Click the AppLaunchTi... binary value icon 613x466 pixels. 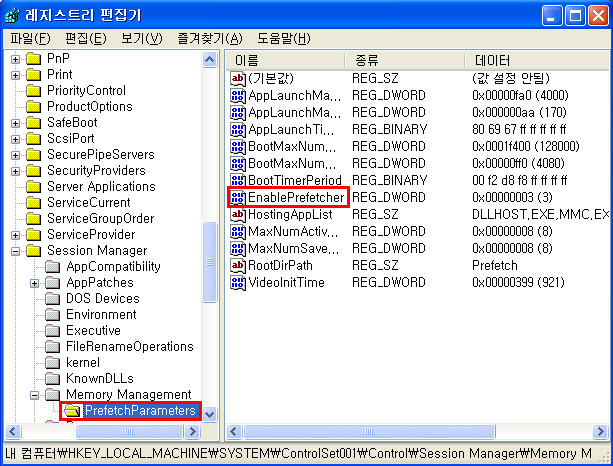coord(238,130)
